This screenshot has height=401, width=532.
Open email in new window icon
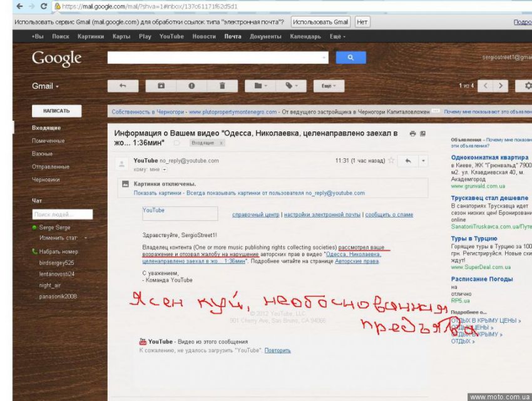pos(422,134)
